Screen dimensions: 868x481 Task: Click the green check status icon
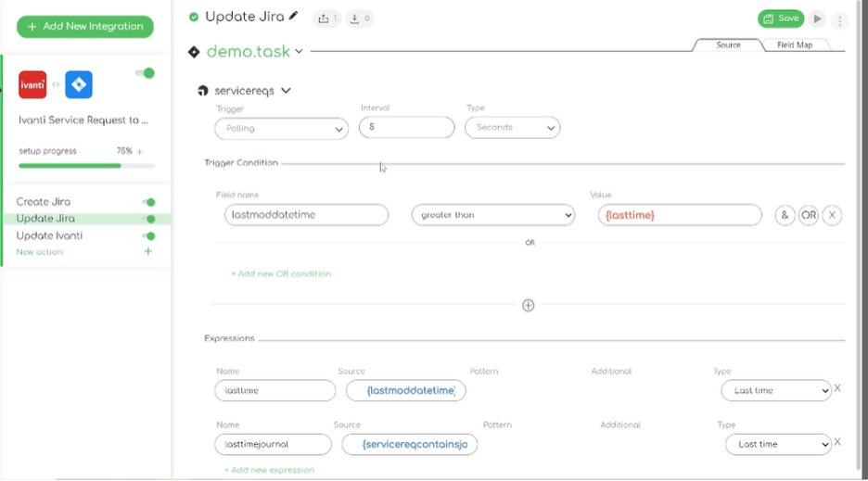click(193, 18)
